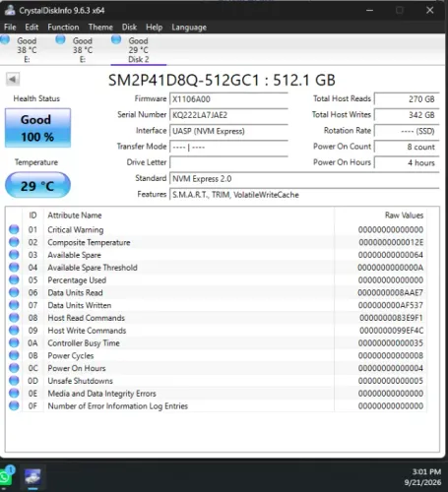Open CrystalDiskInfo from the taskbar icon
This screenshot has height=492, width=448.
[32, 477]
